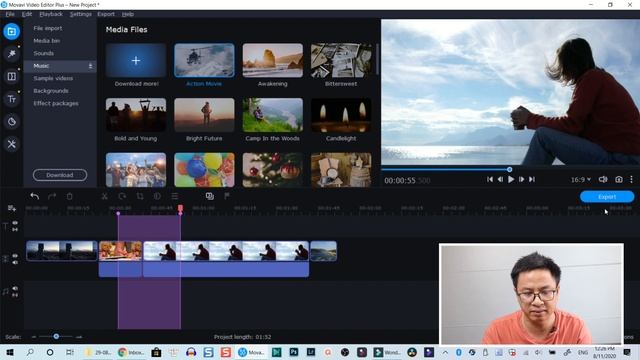
Task: Open the Titles tab in sidebar
Action: [11, 99]
